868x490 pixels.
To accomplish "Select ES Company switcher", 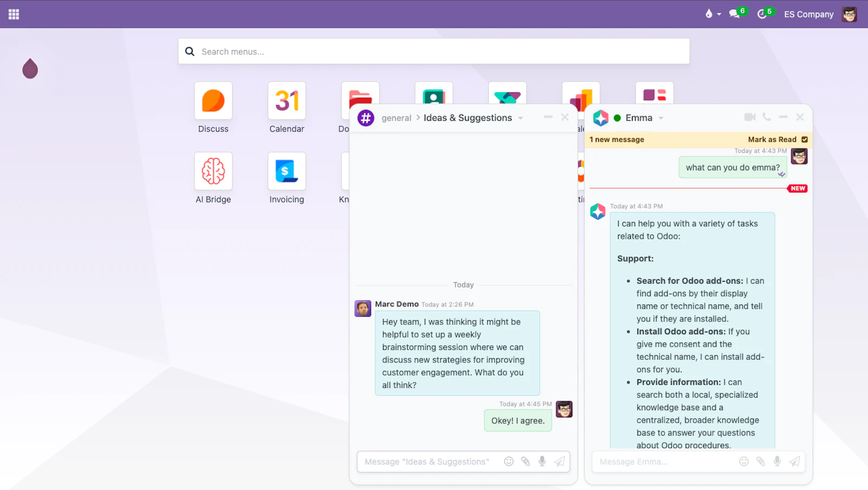I will 808,14.
